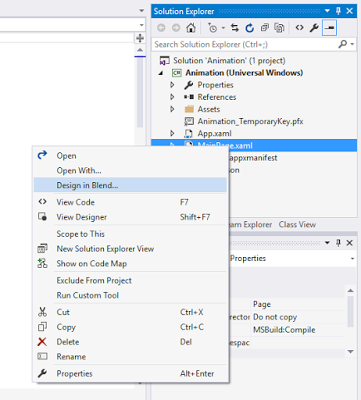Viewport: 361px width, 400px height.
Task: Choose Open With... menu entry
Action: click(130, 171)
